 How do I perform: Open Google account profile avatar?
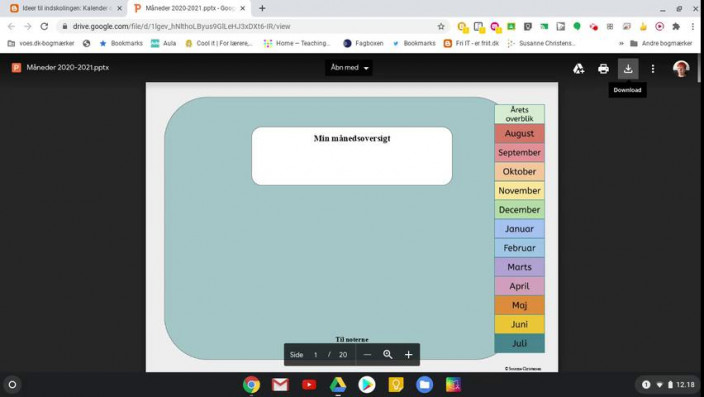pyautogui.click(x=681, y=69)
